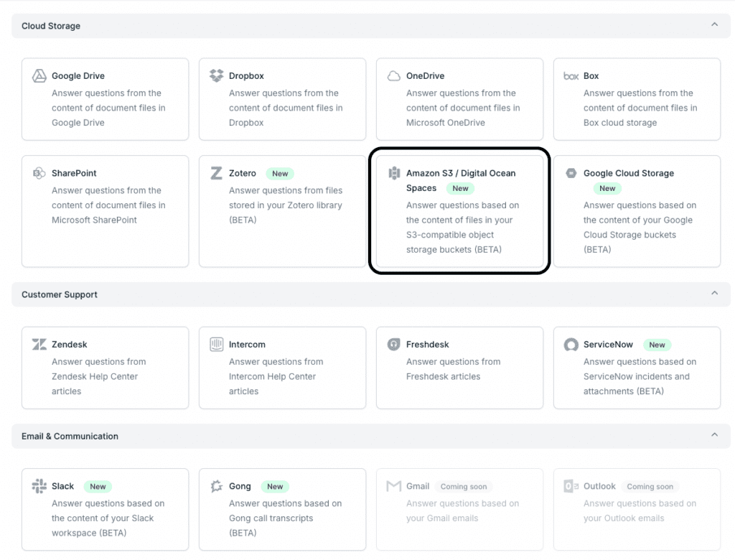Click the Coming soon badge beside Gmail
Image resolution: width=735 pixels, height=560 pixels.
click(464, 487)
